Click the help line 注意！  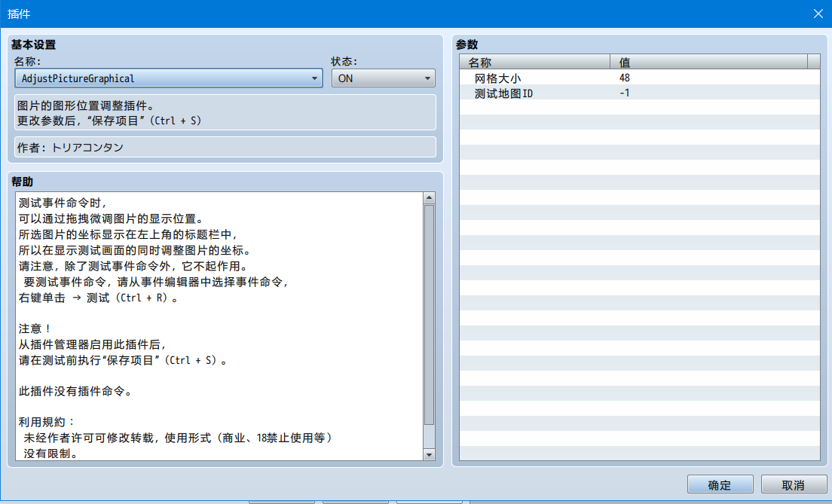coord(35,329)
